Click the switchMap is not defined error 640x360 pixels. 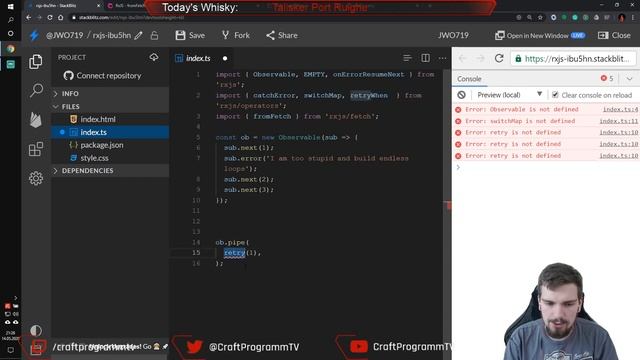coord(520,121)
